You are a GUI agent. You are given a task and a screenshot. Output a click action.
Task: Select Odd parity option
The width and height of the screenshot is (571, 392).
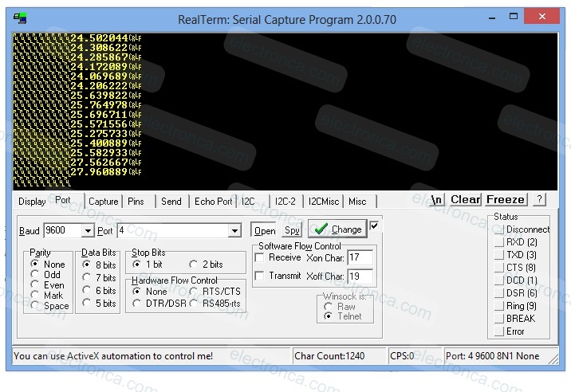coord(45,274)
